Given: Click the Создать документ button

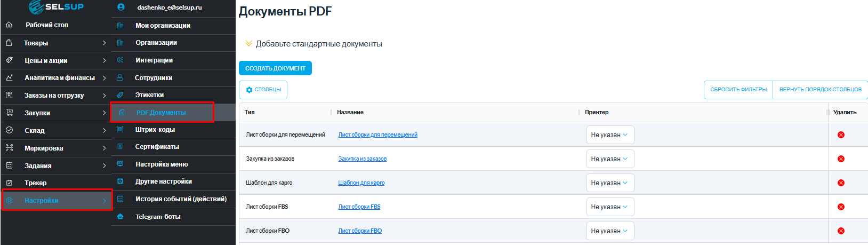Looking at the screenshot, I should pyautogui.click(x=275, y=68).
